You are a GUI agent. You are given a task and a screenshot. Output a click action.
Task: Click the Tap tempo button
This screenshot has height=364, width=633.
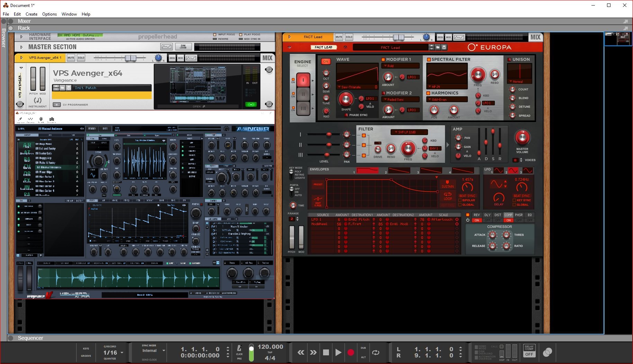(270, 353)
